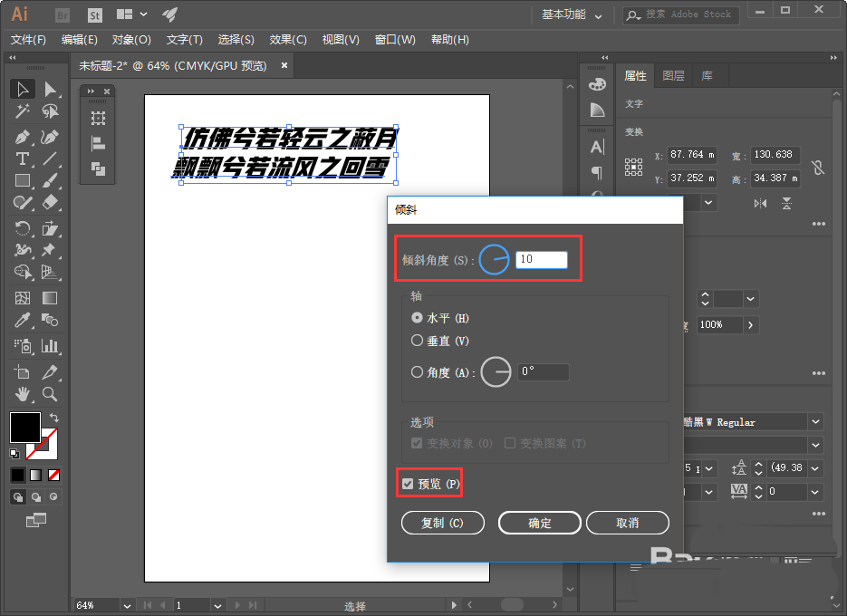Image resolution: width=847 pixels, height=616 pixels.
Task: Select the Line Segment tool
Action: 50,159
